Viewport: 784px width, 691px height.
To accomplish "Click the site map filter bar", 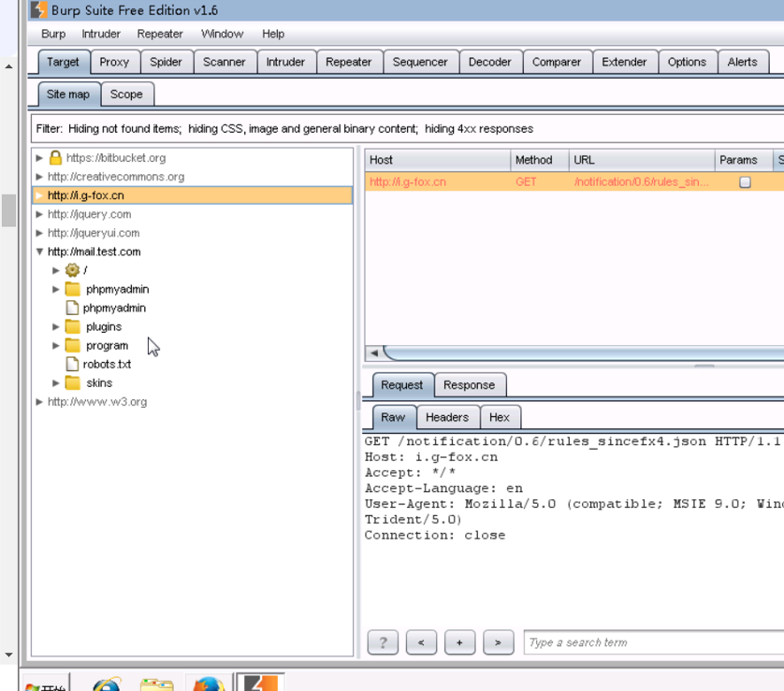I will (x=408, y=129).
